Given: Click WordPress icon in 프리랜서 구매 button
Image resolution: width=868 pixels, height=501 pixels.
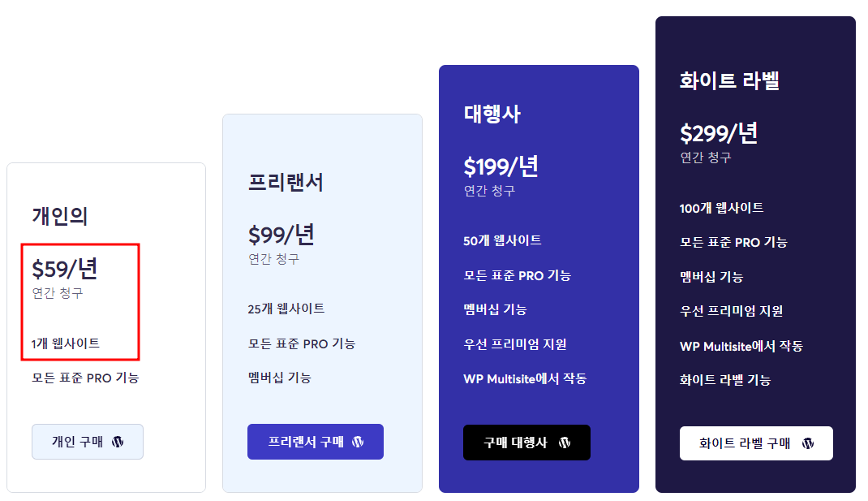Looking at the screenshot, I should coord(359,442).
